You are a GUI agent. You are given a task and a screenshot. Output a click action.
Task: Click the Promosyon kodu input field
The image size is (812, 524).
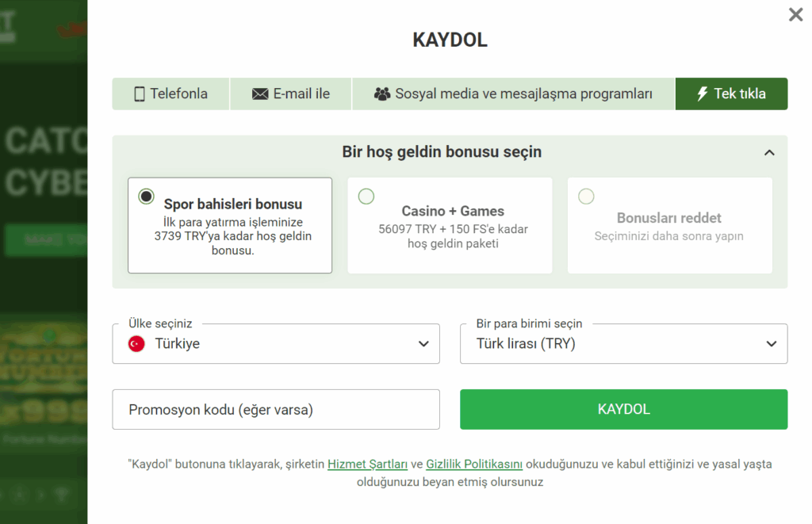276,409
